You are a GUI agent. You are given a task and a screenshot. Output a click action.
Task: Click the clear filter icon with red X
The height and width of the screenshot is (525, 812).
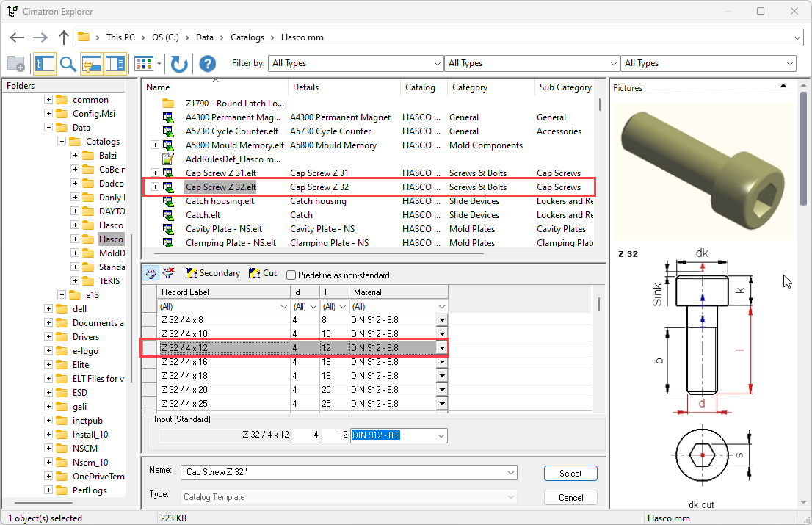click(x=168, y=273)
